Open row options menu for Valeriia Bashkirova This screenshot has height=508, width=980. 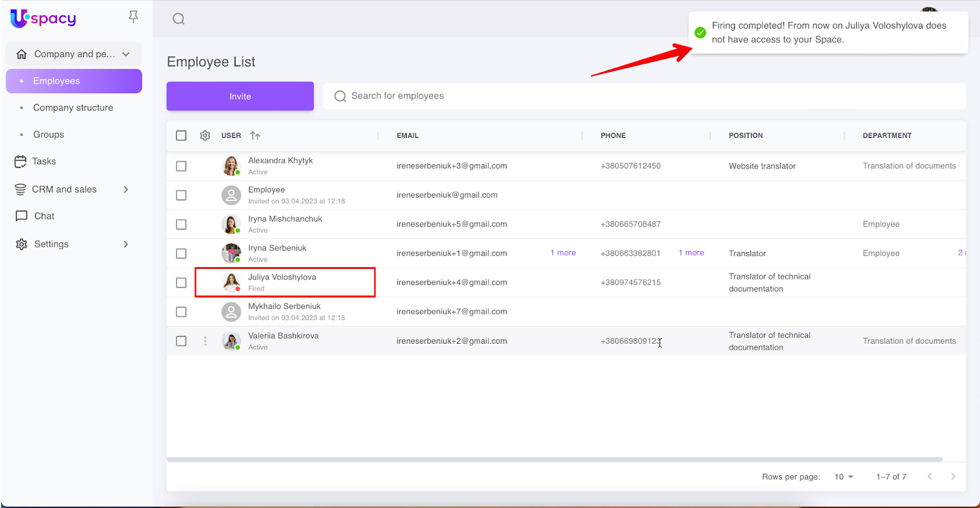tap(205, 341)
